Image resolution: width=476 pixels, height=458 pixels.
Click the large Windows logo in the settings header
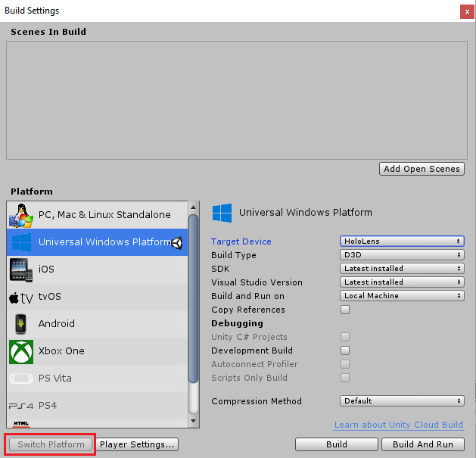(x=222, y=213)
